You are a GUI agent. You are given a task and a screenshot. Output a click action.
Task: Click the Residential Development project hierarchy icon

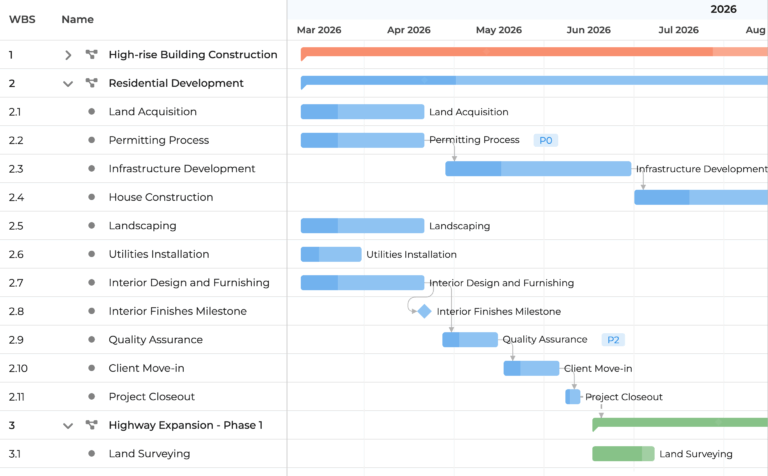pyautogui.click(x=92, y=84)
